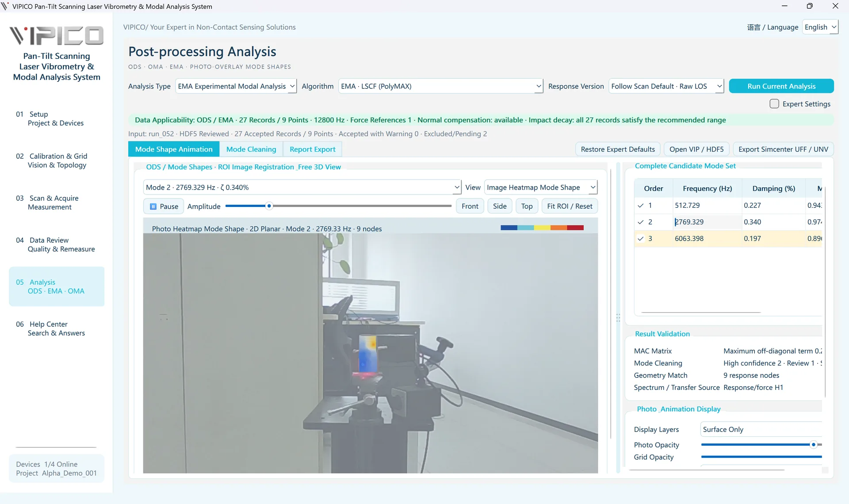Screen dimensions: 849x504
Task: Select frequency cell 6063.398
Action: point(707,239)
